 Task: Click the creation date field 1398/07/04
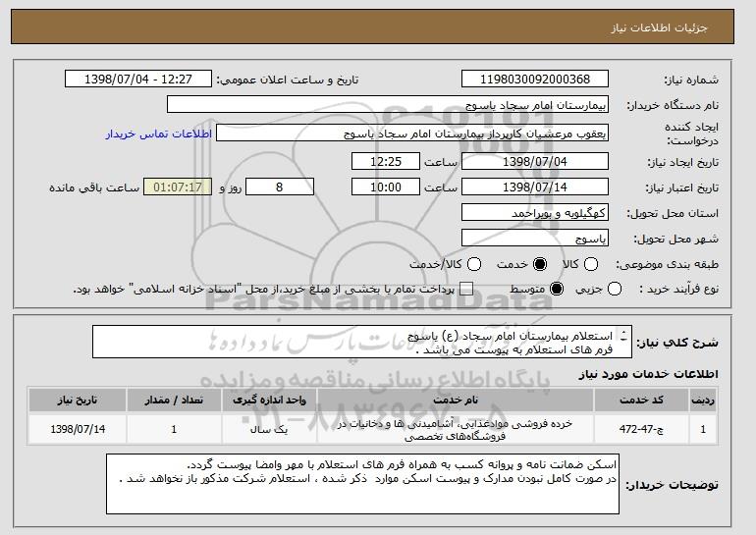[535, 161]
